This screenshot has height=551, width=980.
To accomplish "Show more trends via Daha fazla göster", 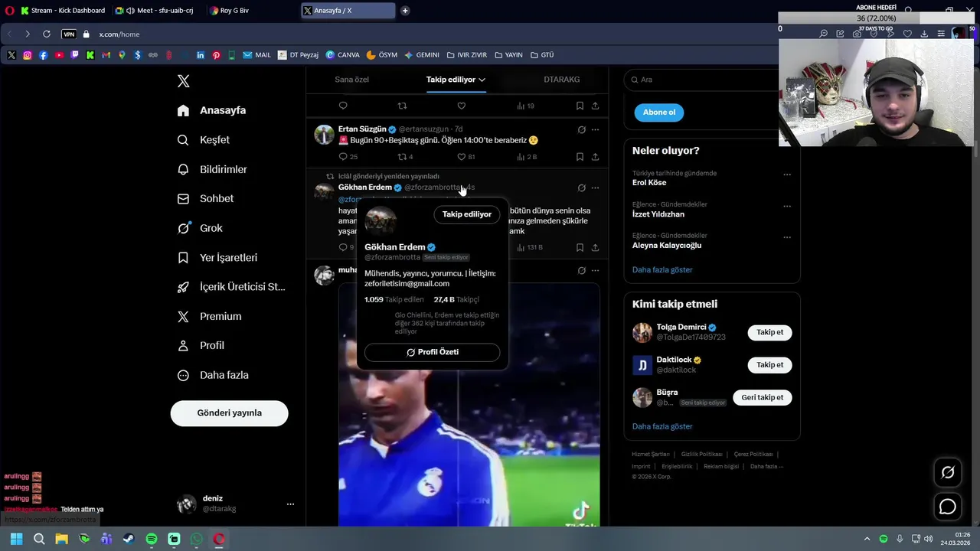I will pyautogui.click(x=662, y=270).
